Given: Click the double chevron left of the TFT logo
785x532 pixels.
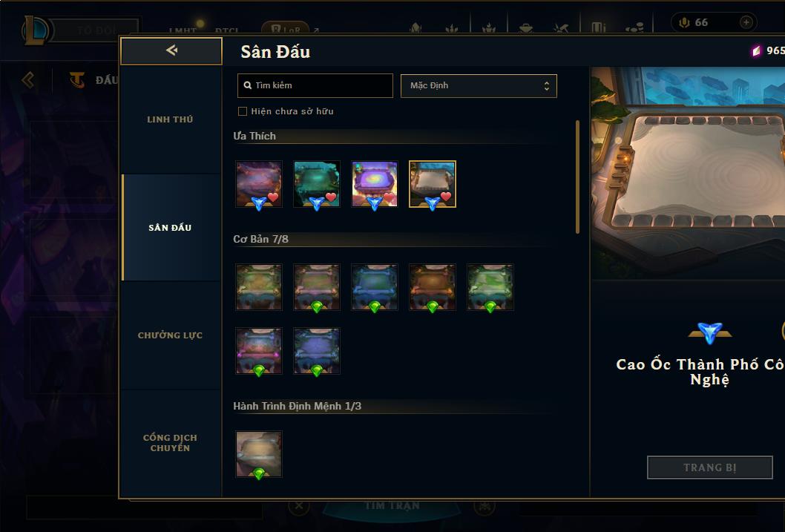Looking at the screenshot, I should pos(28,79).
